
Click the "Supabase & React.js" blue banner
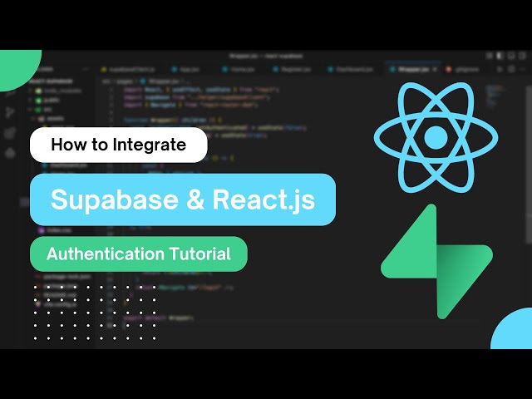pos(183,199)
